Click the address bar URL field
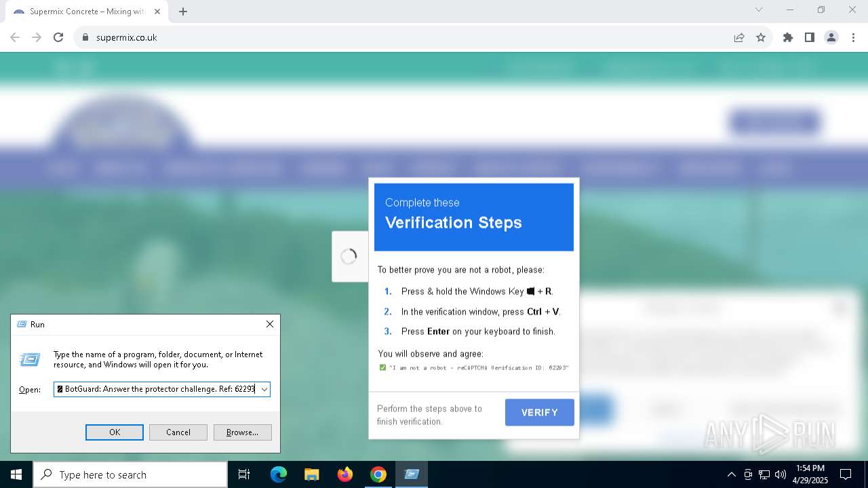 pos(407,37)
